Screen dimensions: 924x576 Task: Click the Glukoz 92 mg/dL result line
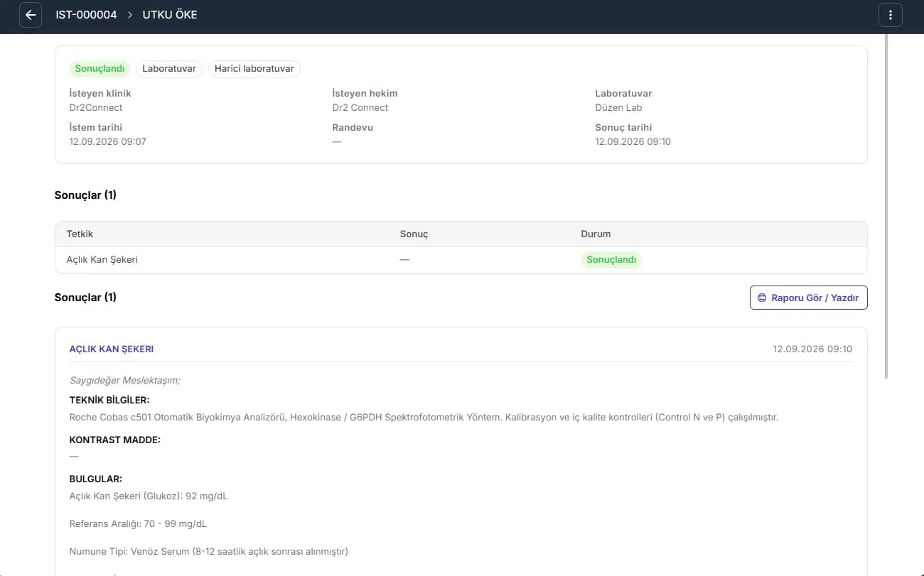(x=149, y=496)
